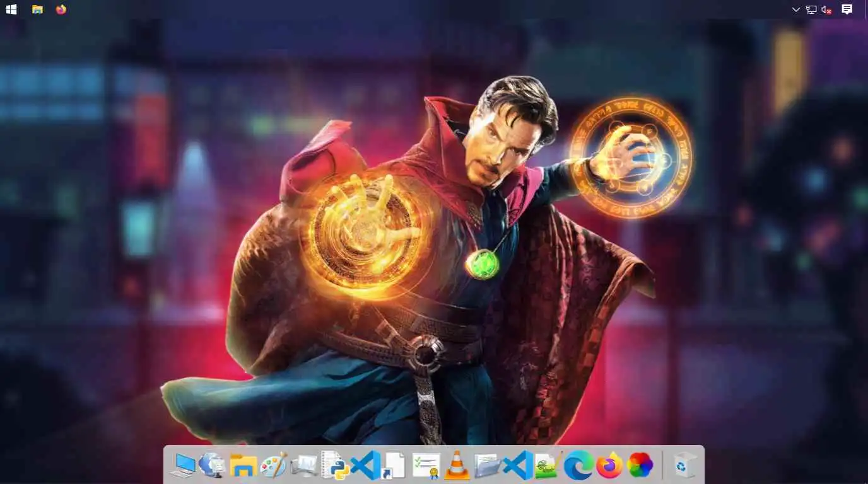Open the multicolor flower app icon in dock
Screen dimensions: 868x484
(x=640, y=466)
